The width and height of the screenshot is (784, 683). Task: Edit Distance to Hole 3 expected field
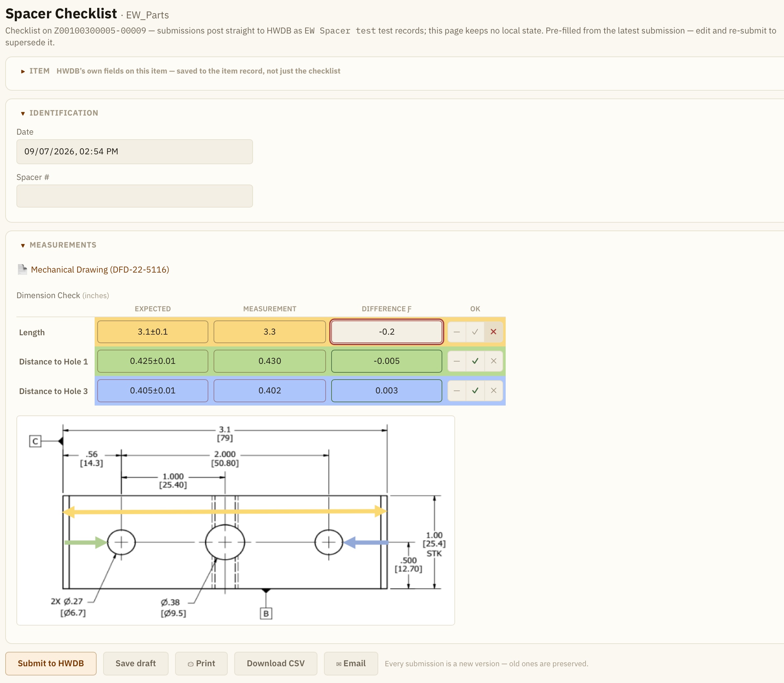tap(152, 391)
